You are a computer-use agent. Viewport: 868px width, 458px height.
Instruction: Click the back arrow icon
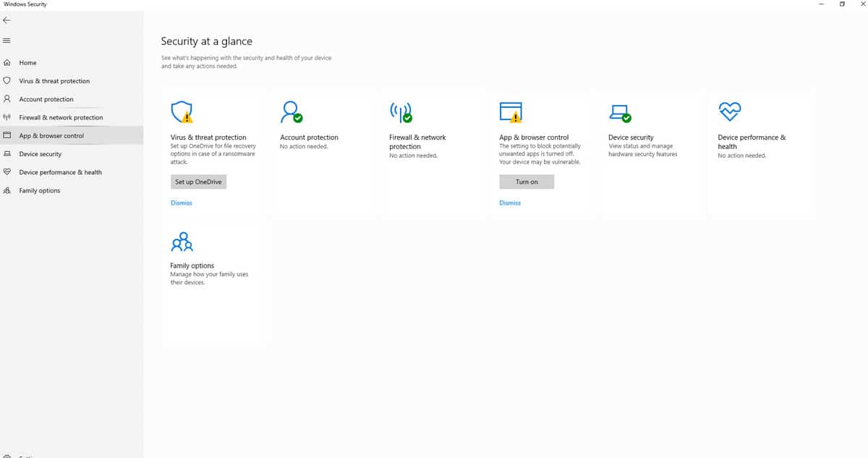click(7, 20)
